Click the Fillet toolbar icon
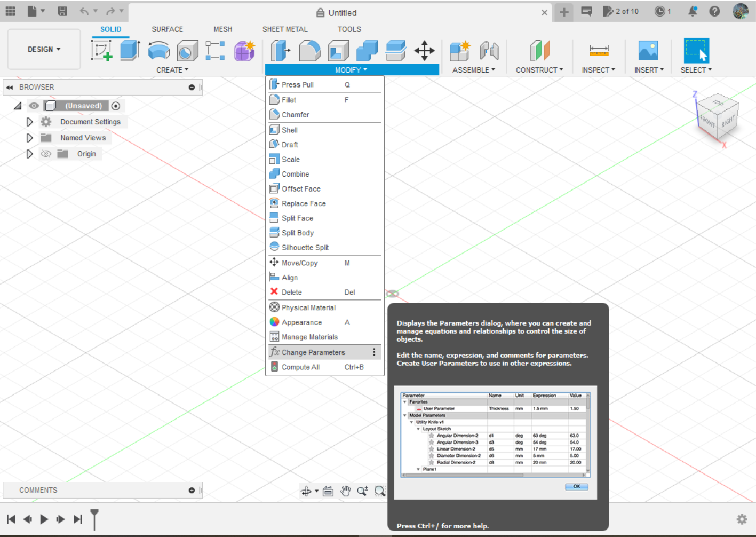 pyautogui.click(x=309, y=51)
